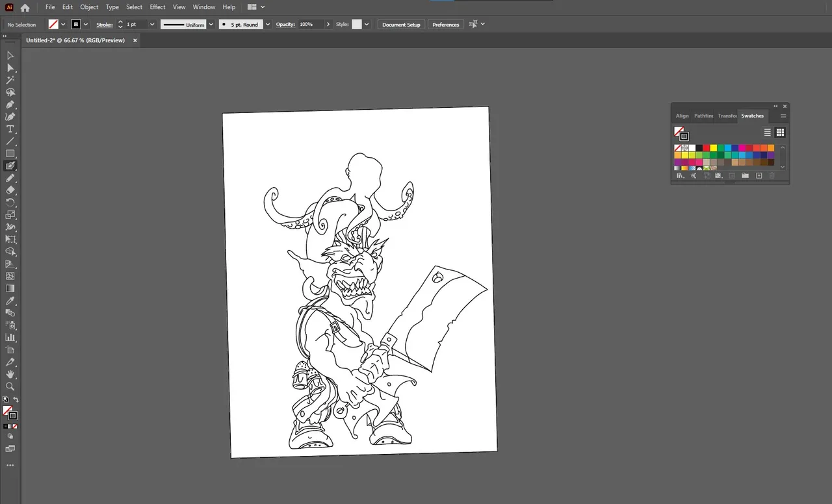The height and width of the screenshot is (504, 832).
Task: Click the Document Setup button
Action: (401, 25)
